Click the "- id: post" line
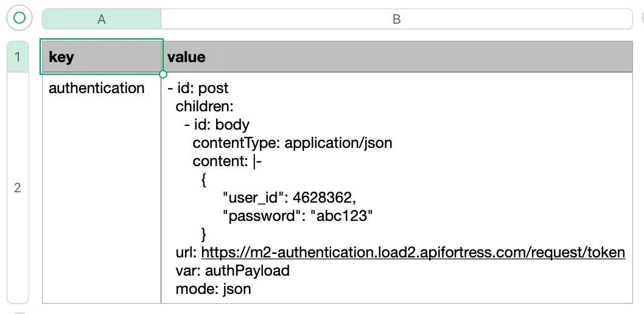 (x=198, y=88)
